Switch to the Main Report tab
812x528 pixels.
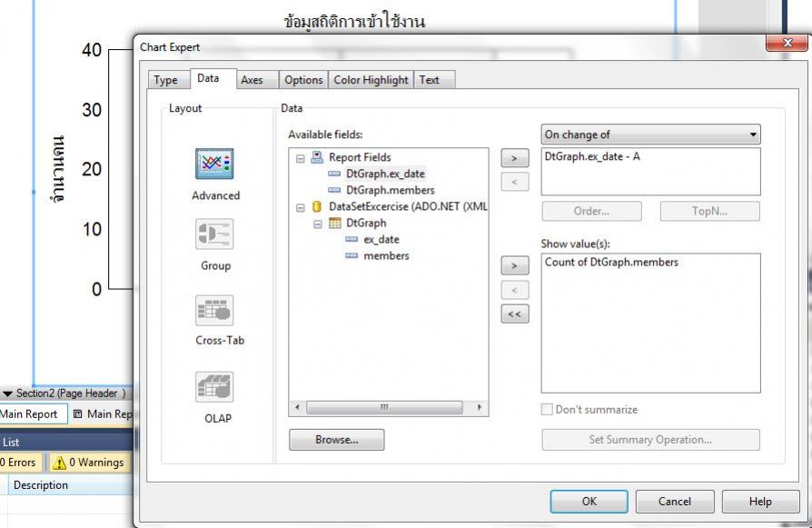pyautogui.click(x=32, y=414)
